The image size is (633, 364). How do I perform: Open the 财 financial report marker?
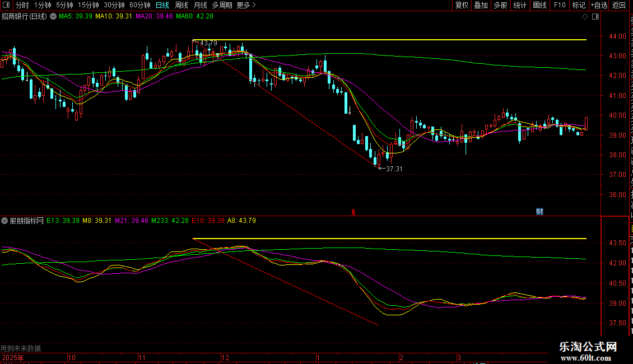click(x=539, y=212)
